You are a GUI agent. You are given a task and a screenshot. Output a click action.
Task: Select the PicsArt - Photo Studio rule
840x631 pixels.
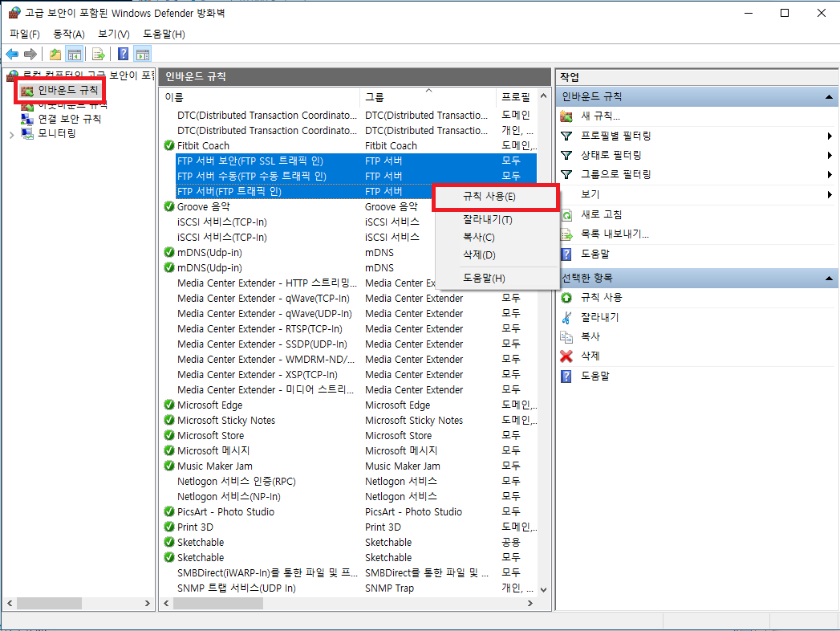pyautogui.click(x=348, y=512)
